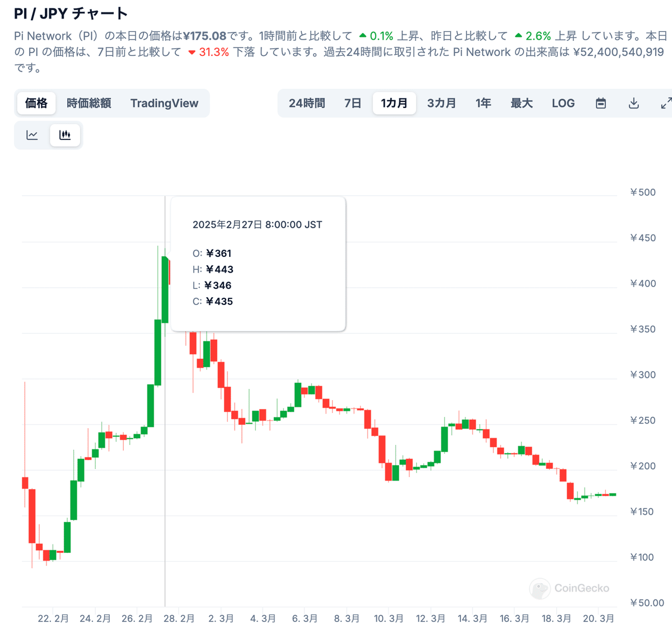Click the red drop arrow beside 31.3%
The width and height of the screenshot is (672, 629).
(191, 51)
